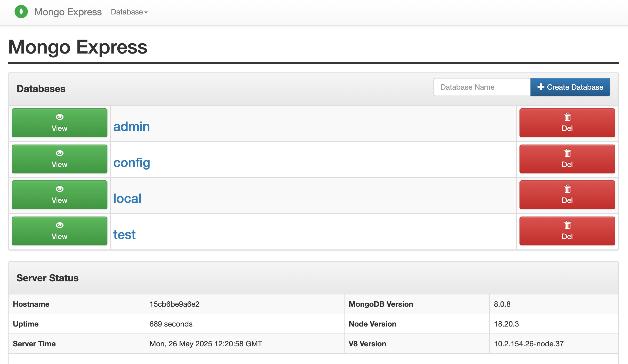Click the plus icon in Create Database button

(x=541, y=87)
